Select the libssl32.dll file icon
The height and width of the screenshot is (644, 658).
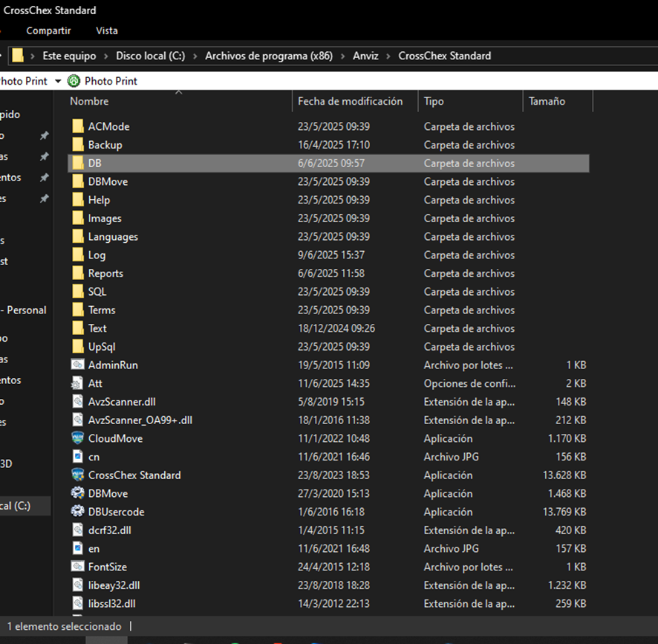pyautogui.click(x=78, y=603)
